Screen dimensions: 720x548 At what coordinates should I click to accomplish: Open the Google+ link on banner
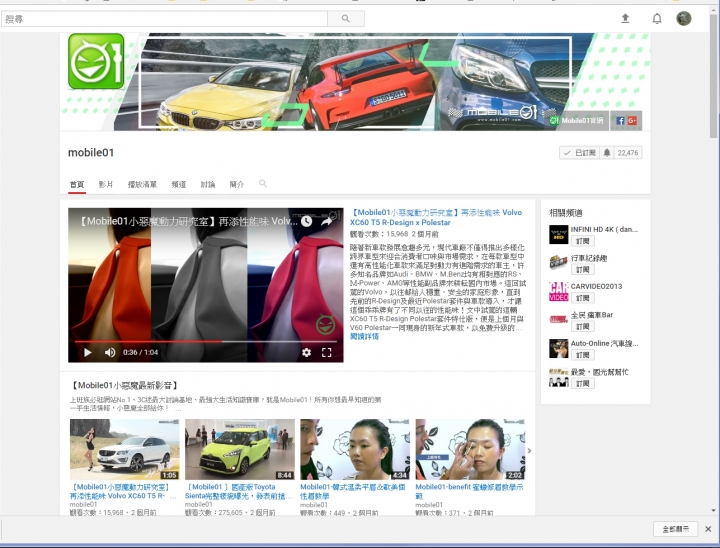coord(632,121)
